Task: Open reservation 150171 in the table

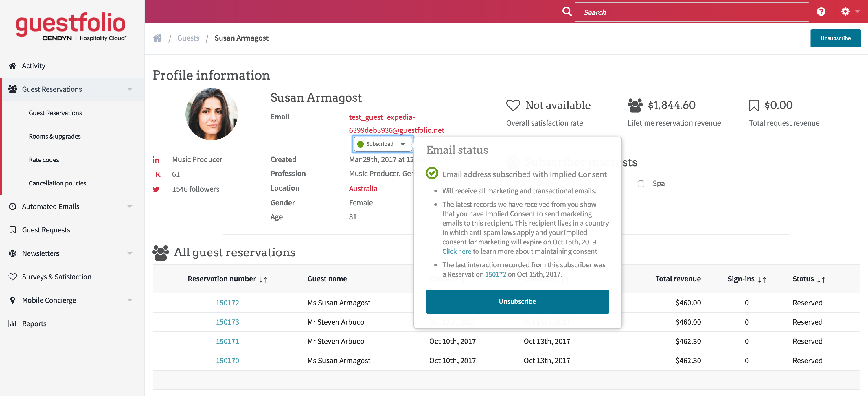Action: click(x=227, y=341)
